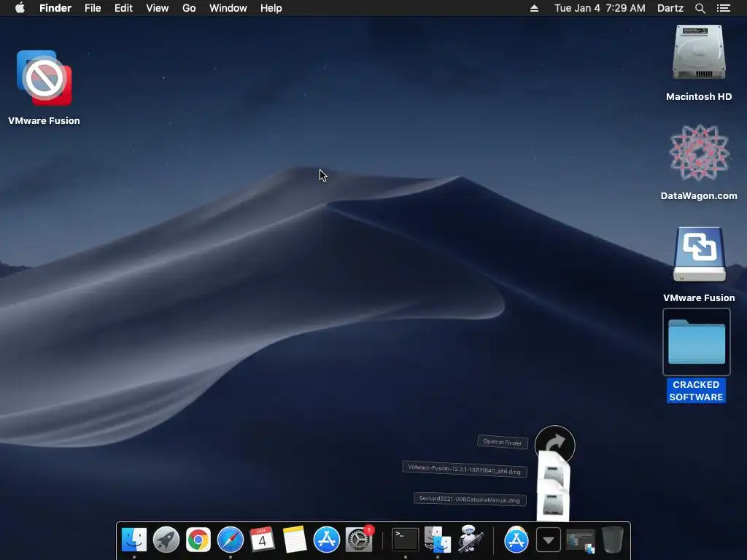
Task: Open System Preferences with badge in Dock
Action: (359, 540)
